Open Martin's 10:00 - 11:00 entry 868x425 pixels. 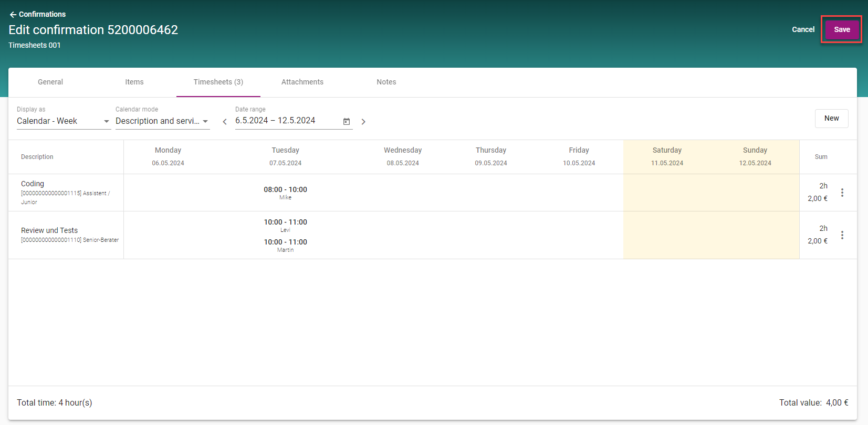(285, 245)
